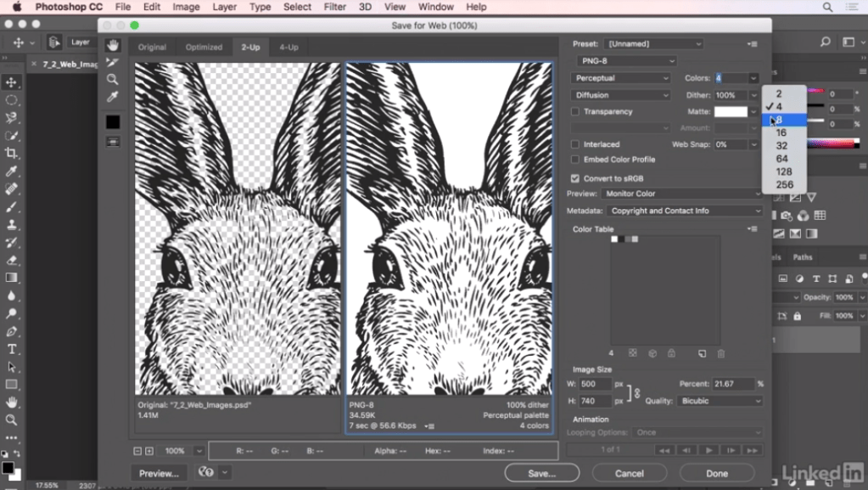Choose 8 colors from the dropdown list
This screenshot has height=490, width=868.
[x=780, y=120]
